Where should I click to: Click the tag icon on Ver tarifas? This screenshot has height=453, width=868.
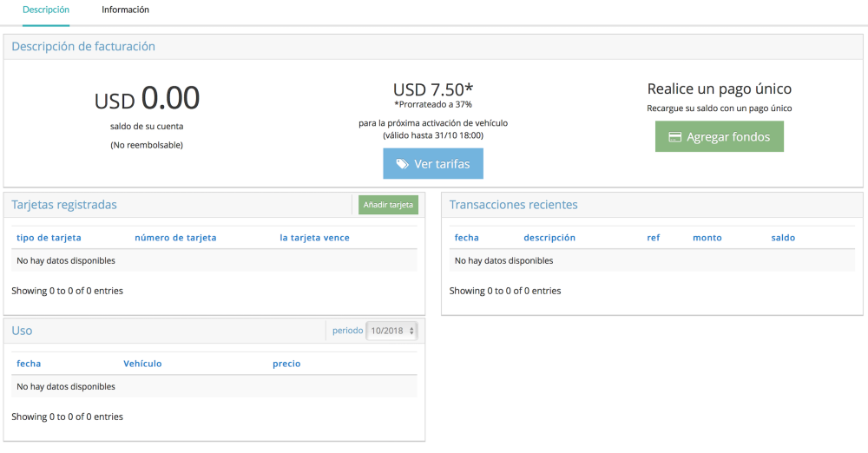coord(402,164)
